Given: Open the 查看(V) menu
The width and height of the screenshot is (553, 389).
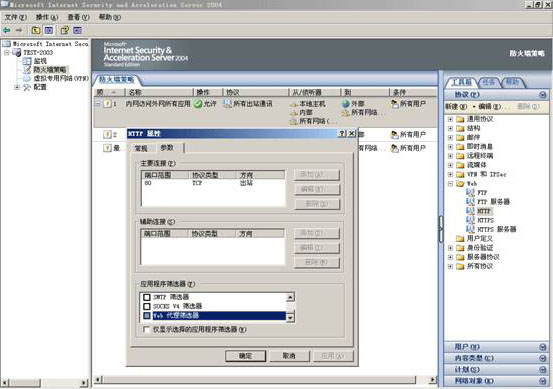Looking at the screenshot, I should click(x=78, y=17).
